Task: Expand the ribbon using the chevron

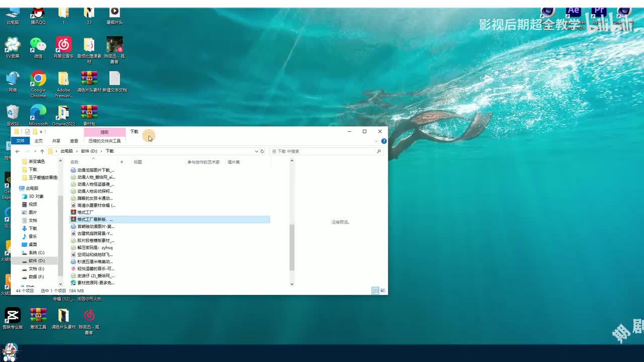Action: click(x=377, y=141)
